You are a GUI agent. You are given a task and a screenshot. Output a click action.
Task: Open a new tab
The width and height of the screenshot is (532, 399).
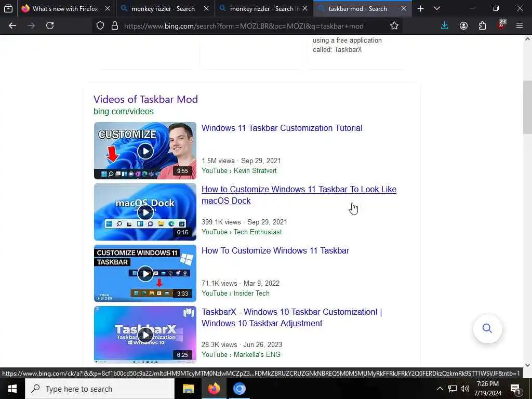(x=420, y=8)
